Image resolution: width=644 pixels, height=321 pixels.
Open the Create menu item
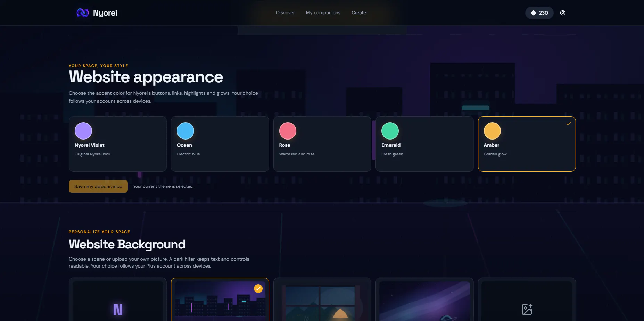[359, 13]
